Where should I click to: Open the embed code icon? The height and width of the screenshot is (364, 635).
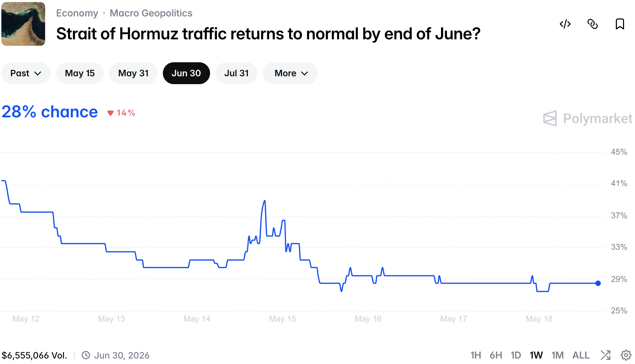coord(565,24)
